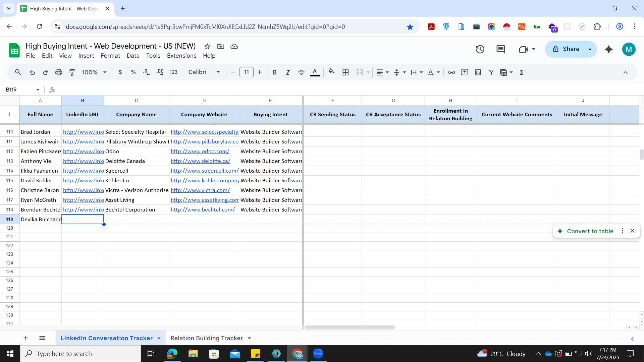Click the Undo arrow in toolbar
This screenshot has height=362, width=644.
coord(32,72)
